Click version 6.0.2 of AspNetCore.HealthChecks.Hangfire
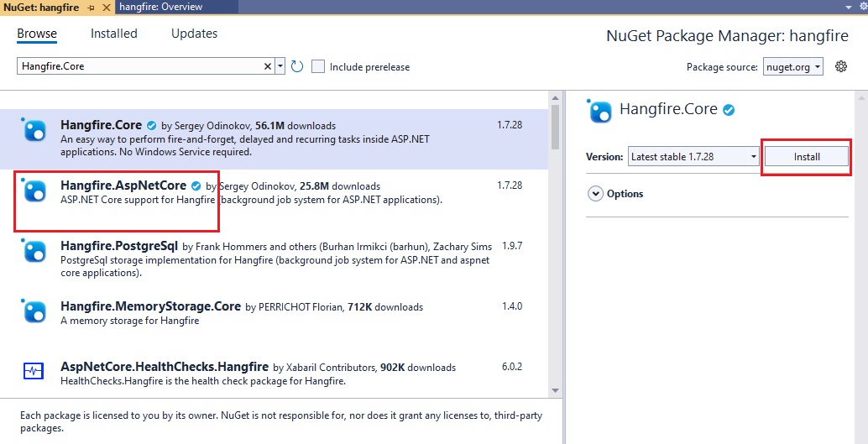This screenshot has width=868, height=444. (512, 367)
